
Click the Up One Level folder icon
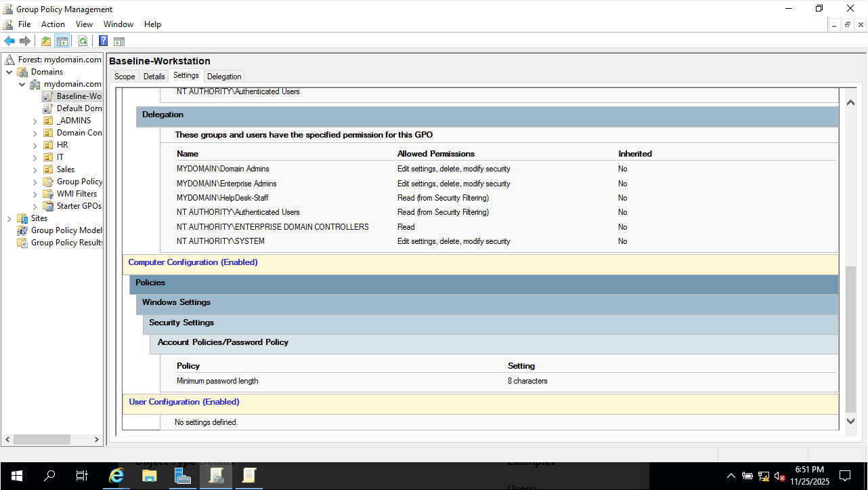(x=45, y=41)
